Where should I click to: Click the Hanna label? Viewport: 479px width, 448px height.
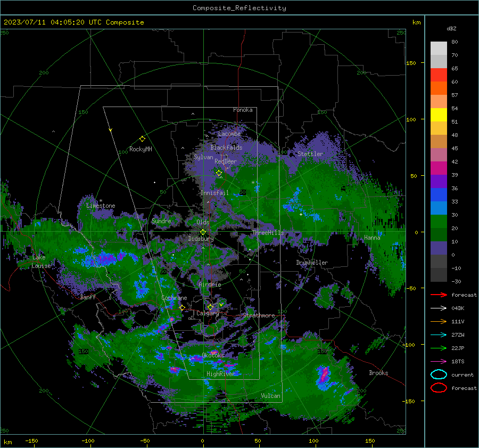[x=372, y=238]
